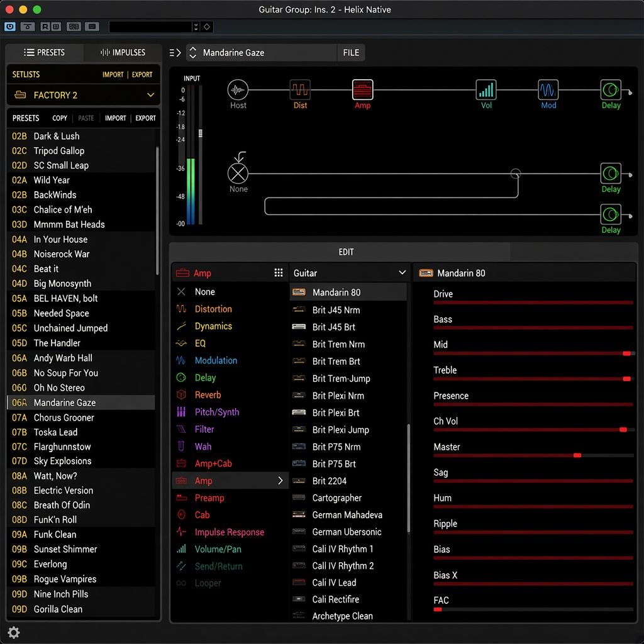The height and width of the screenshot is (644, 644).
Task: Select the Dist block in signal chain
Action: [x=300, y=90]
